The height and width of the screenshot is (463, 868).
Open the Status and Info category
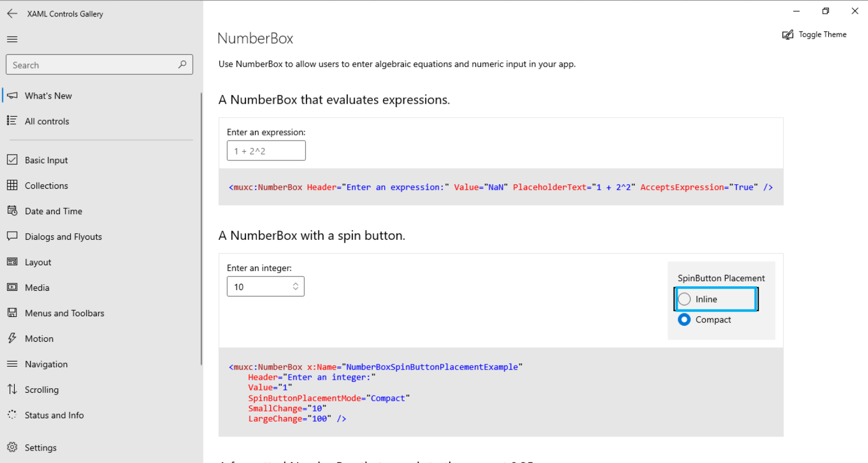(x=102, y=415)
